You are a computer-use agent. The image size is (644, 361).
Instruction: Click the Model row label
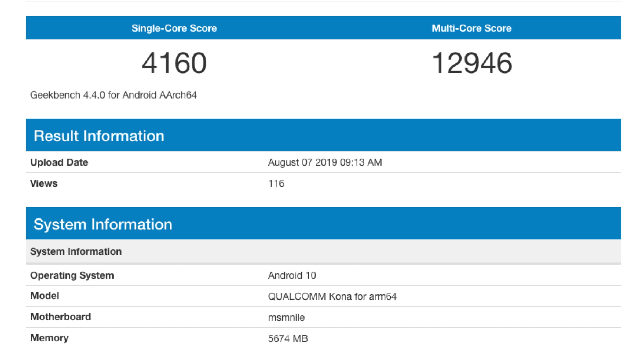tap(45, 296)
